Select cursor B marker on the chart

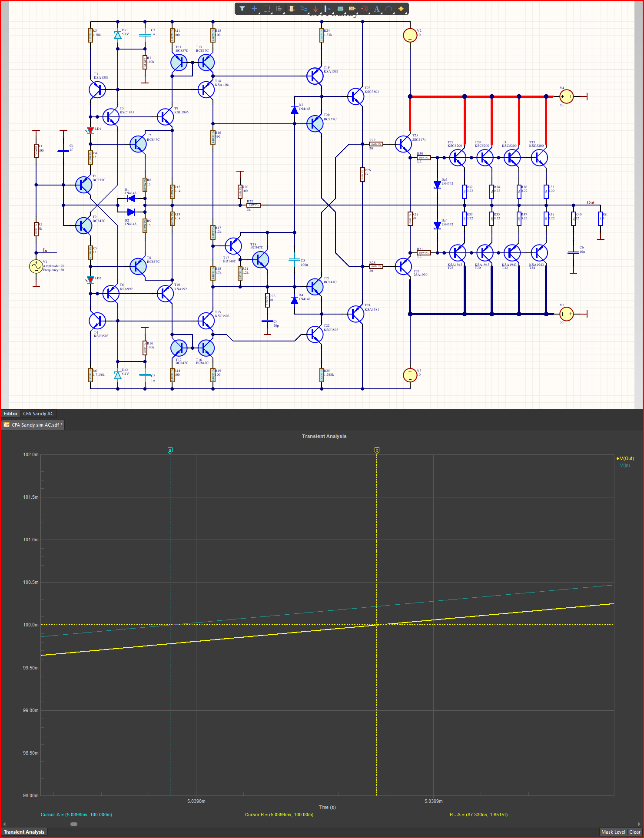[377, 450]
